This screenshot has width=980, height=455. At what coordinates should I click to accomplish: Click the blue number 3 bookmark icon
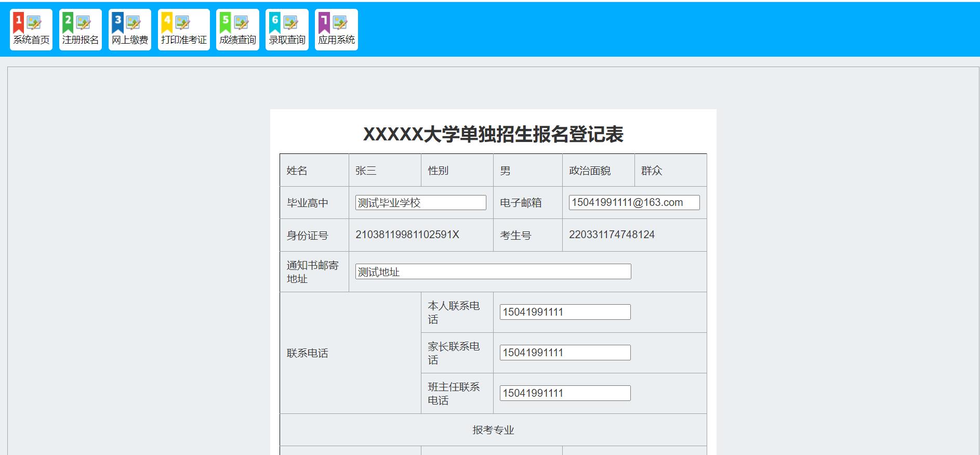click(x=117, y=23)
